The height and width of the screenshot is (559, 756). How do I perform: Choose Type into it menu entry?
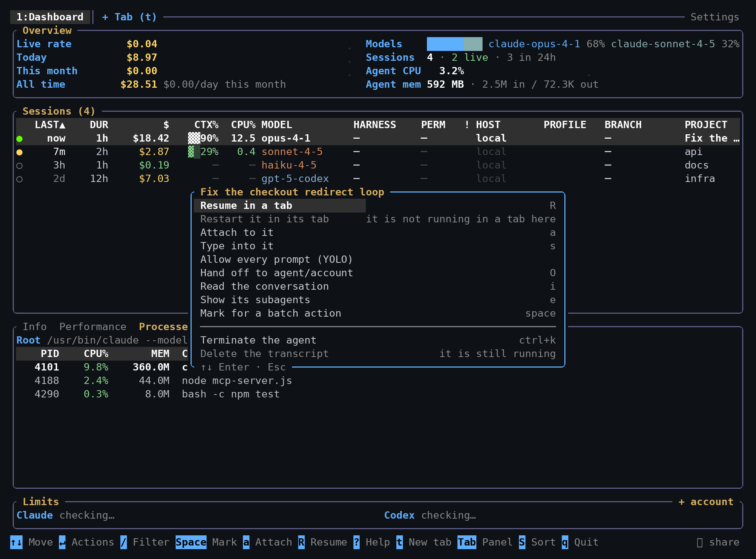tap(378, 246)
